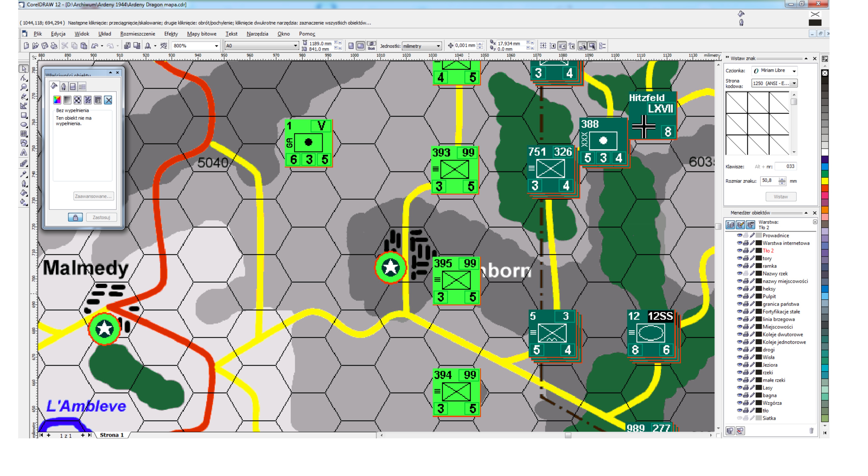
Task: Toggle visibility of the Lasy layer
Action: (x=739, y=388)
